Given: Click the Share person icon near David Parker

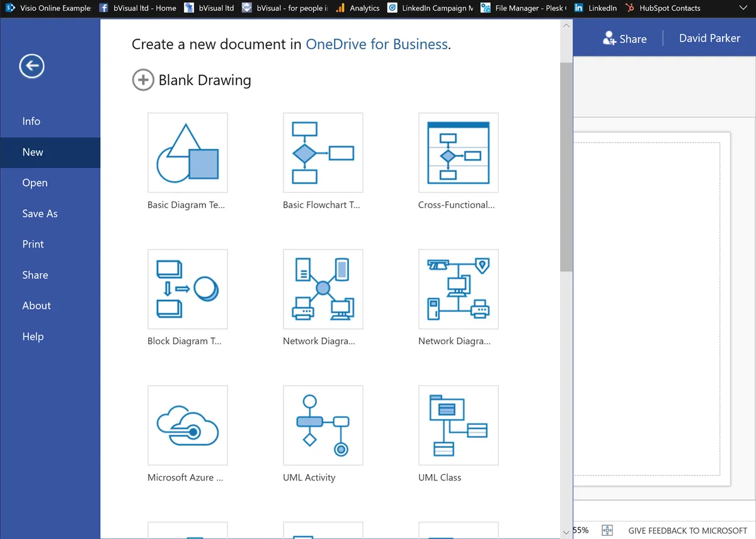Looking at the screenshot, I should (609, 38).
